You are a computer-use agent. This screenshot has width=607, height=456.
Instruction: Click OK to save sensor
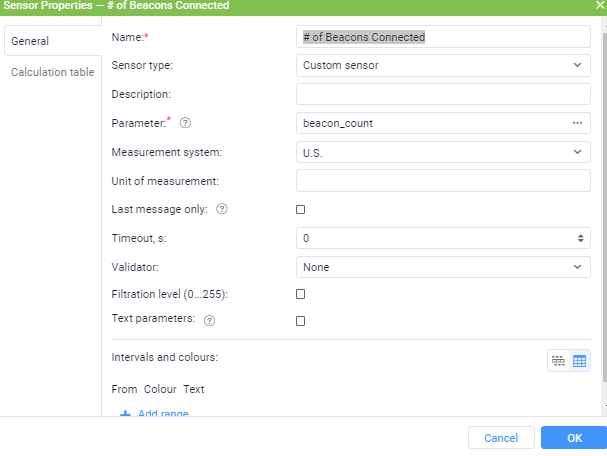point(574,438)
